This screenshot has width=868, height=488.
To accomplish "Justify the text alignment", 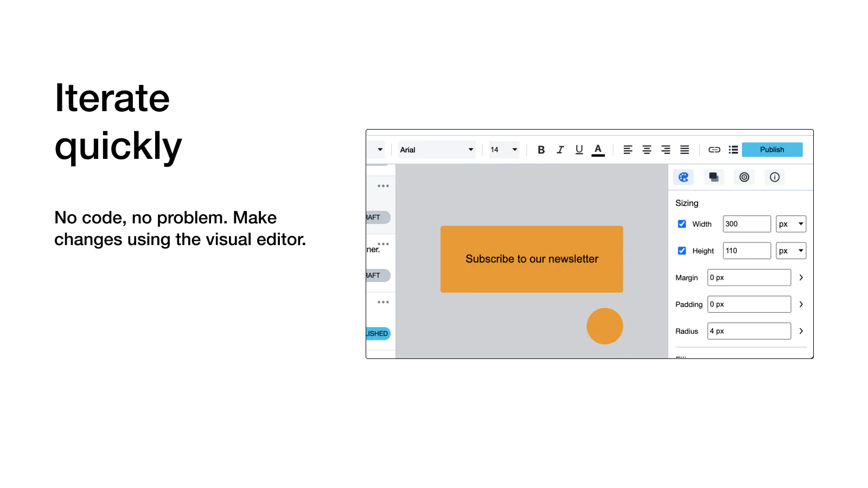I will pyautogui.click(x=685, y=150).
